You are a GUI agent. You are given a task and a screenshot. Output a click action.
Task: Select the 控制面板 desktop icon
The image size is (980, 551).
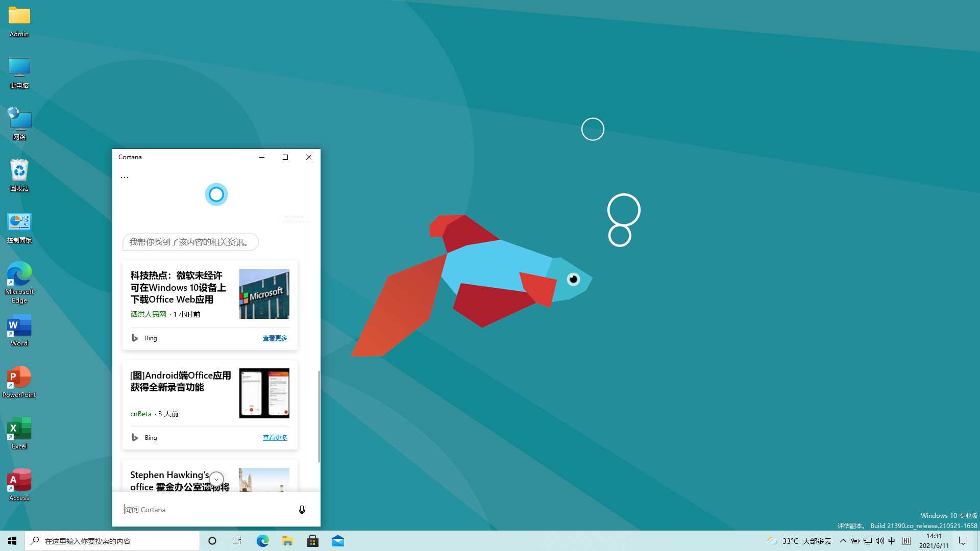tap(19, 228)
